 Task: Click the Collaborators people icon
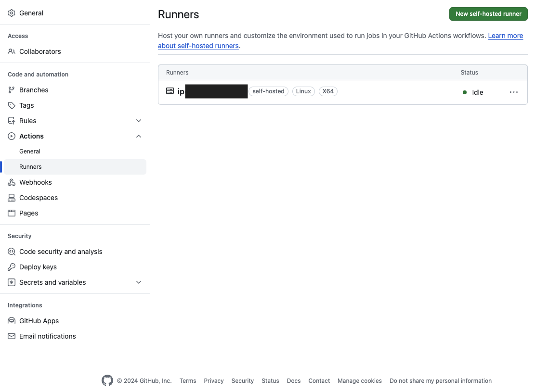point(12,51)
